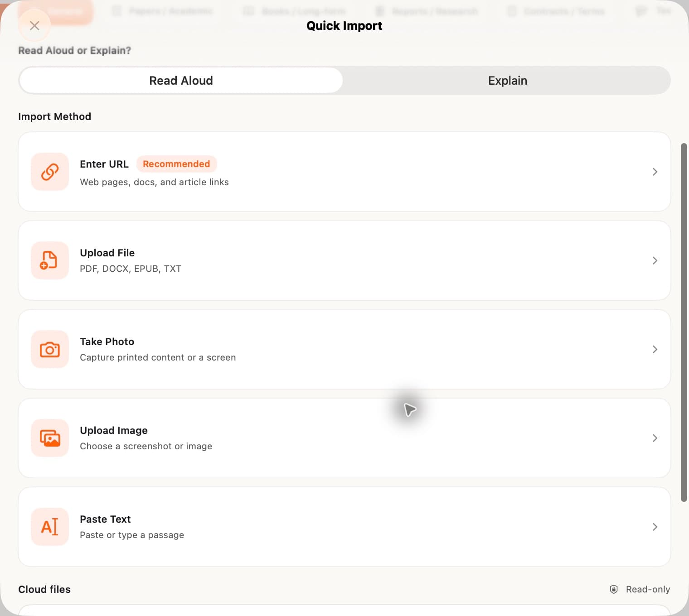The height and width of the screenshot is (616, 689).
Task: Click the Upload File document icon
Action: tap(50, 260)
